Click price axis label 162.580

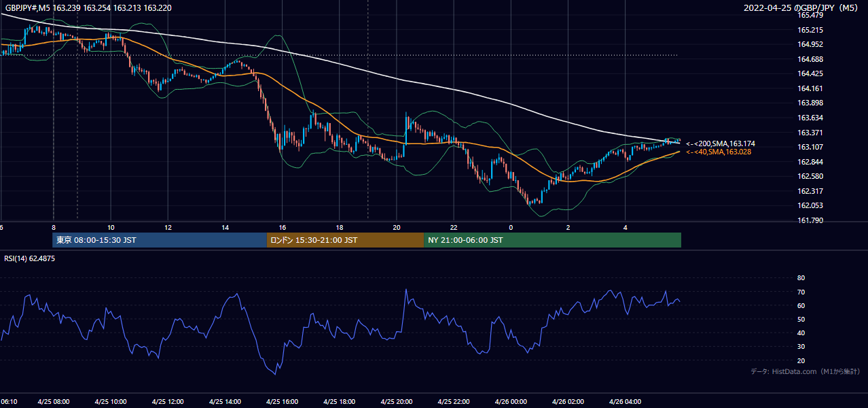point(810,176)
